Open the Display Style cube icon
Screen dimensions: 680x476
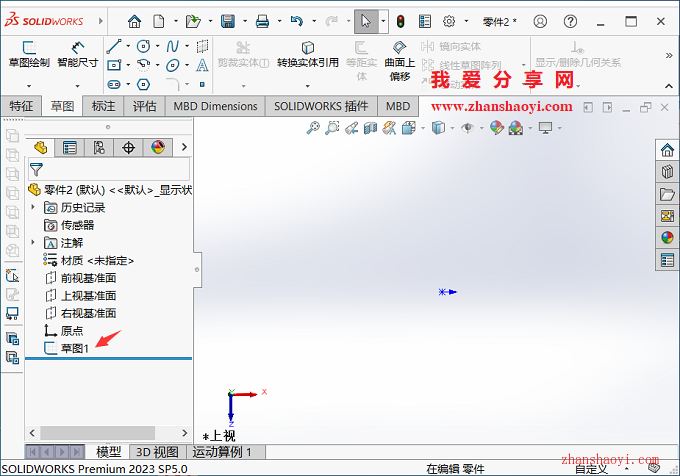(438, 128)
